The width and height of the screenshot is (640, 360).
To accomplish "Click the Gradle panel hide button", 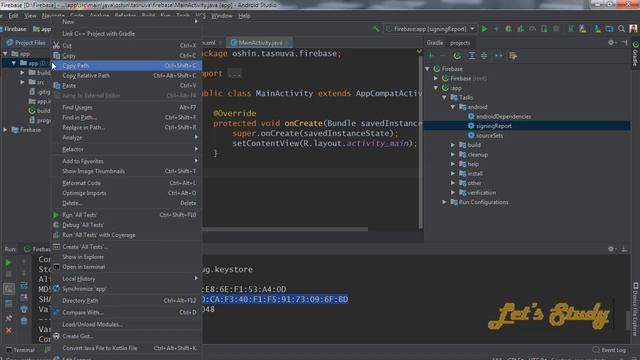I will [624, 42].
